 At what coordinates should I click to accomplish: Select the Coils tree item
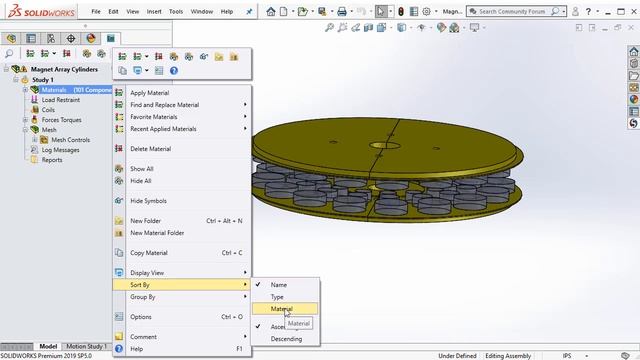(48, 110)
